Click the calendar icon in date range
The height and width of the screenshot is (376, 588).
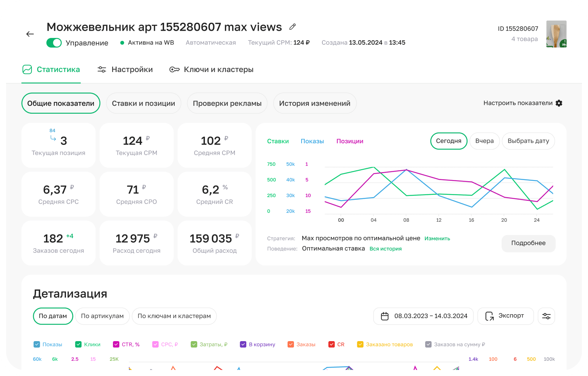tap(385, 316)
